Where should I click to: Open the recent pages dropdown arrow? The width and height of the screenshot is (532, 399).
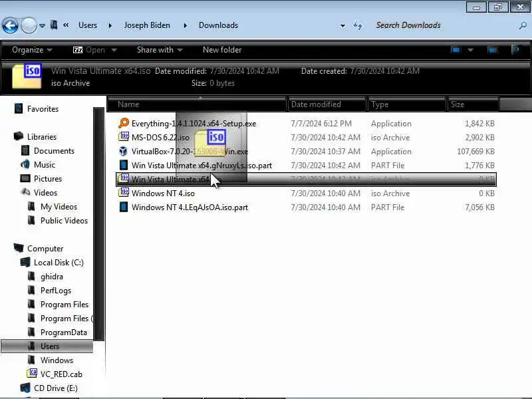click(42, 26)
